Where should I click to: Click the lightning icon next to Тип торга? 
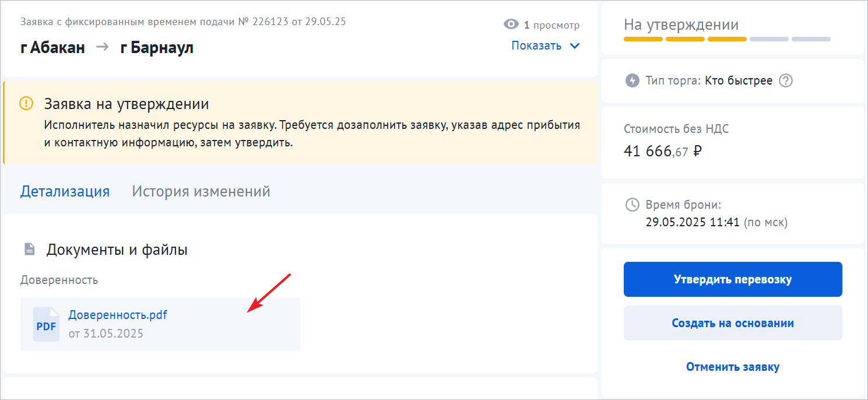pyautogui.click(x=632, y=80)
